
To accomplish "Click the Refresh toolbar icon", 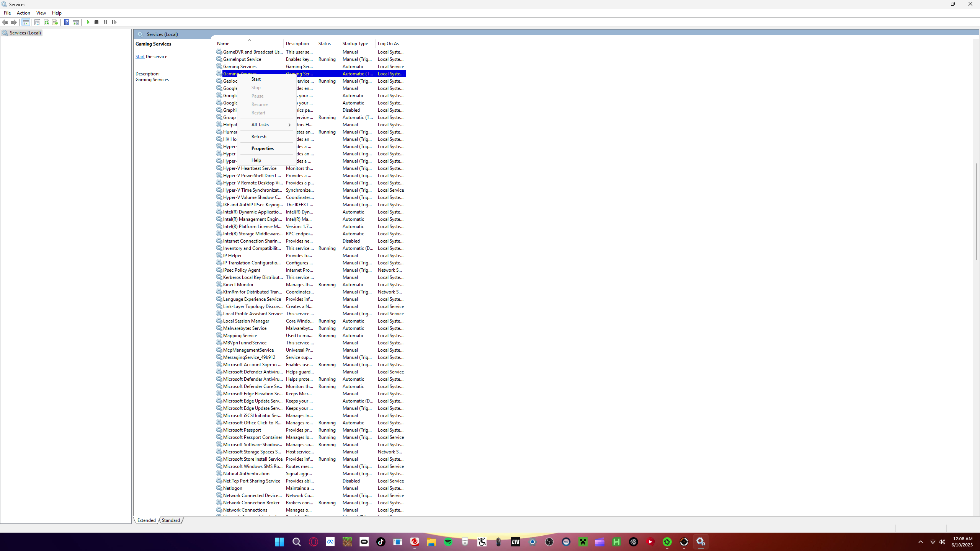I will pyautogui.click(x=46, y=22).
